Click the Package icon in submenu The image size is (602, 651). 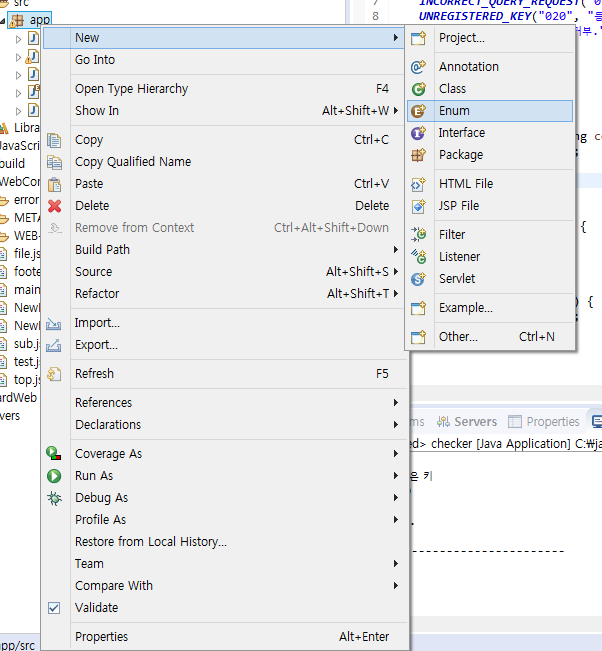[418, 155]
